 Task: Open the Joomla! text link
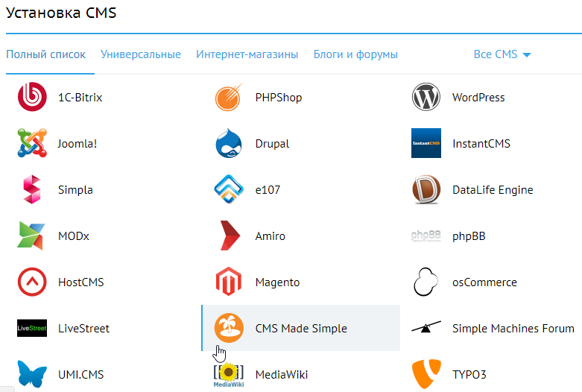point(78,143)
